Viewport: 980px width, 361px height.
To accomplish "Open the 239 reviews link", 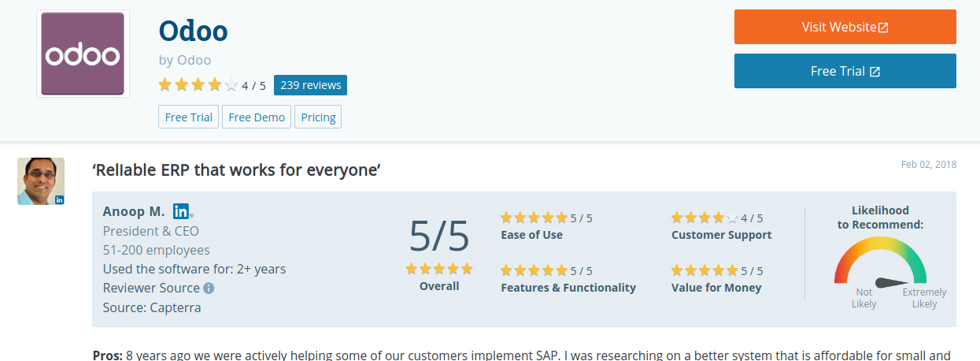I will 310,85.
